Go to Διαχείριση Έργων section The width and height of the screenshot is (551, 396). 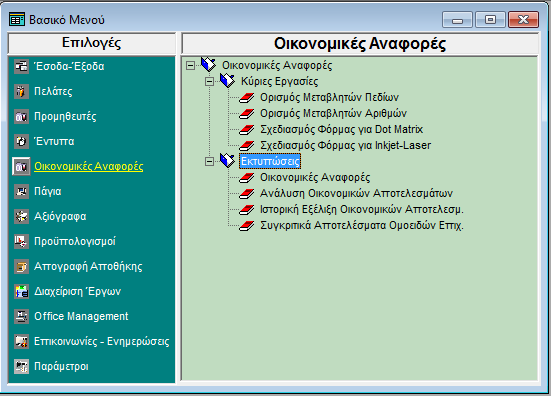point(78,291)
